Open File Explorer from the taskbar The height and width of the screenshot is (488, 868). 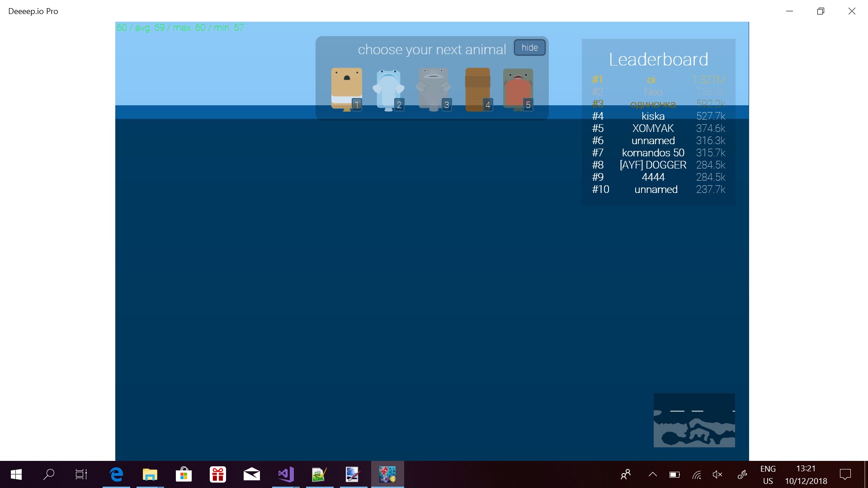[x=150, y=474]
